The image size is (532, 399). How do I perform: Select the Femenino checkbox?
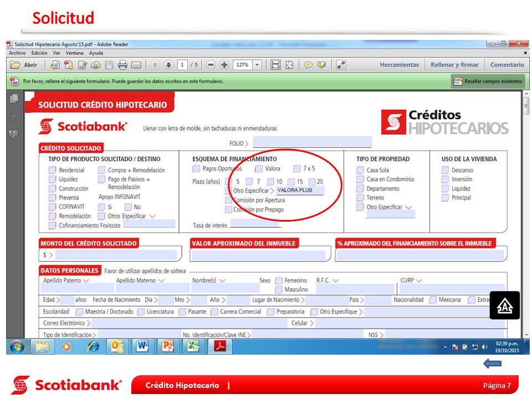[279, 280]
